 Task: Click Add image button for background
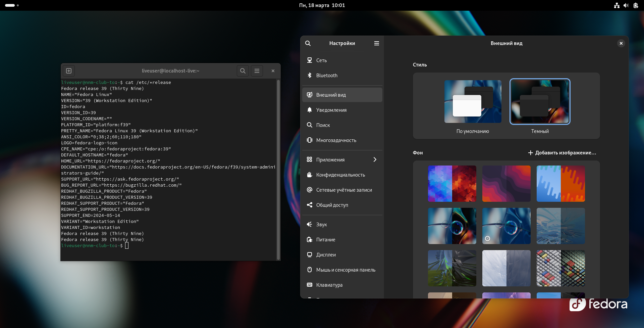pyautogui.click(x=562, y=153)
